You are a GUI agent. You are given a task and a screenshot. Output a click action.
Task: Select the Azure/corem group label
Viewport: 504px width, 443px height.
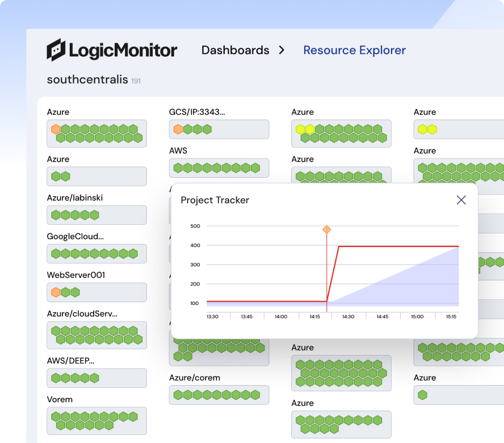(195, 378)
